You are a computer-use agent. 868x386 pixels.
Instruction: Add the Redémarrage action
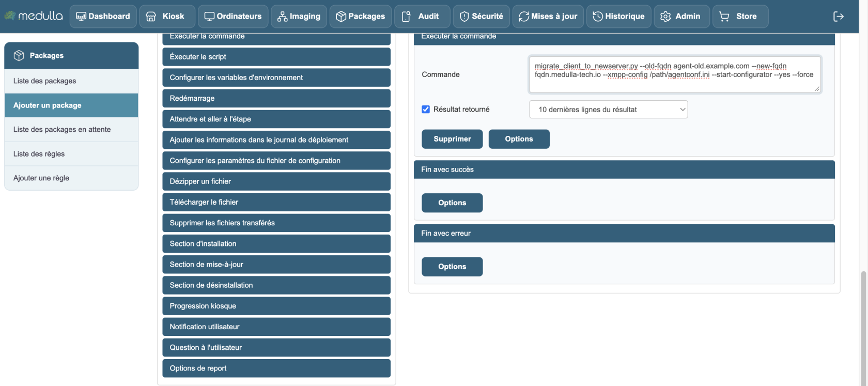[276, 98]
